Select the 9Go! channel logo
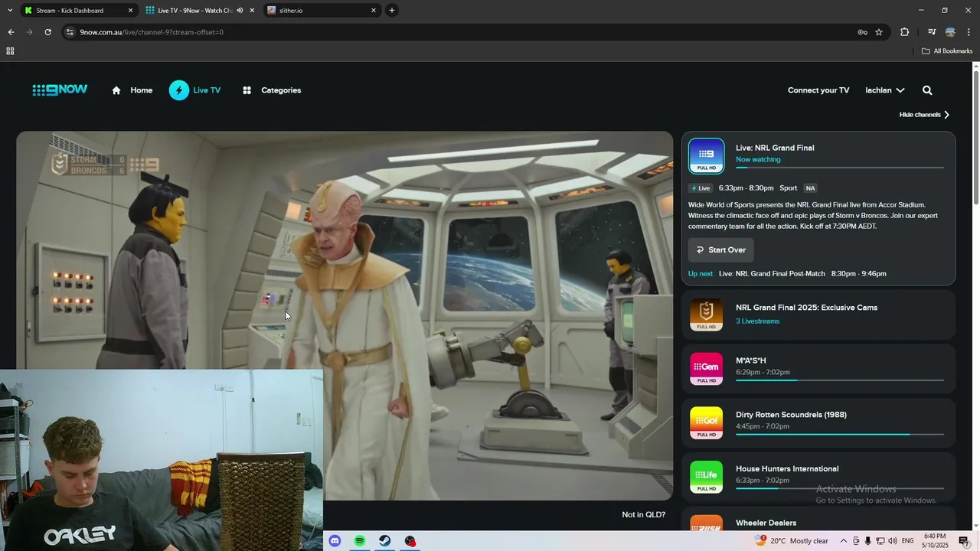The image size is (980, 551). (706, 422)
